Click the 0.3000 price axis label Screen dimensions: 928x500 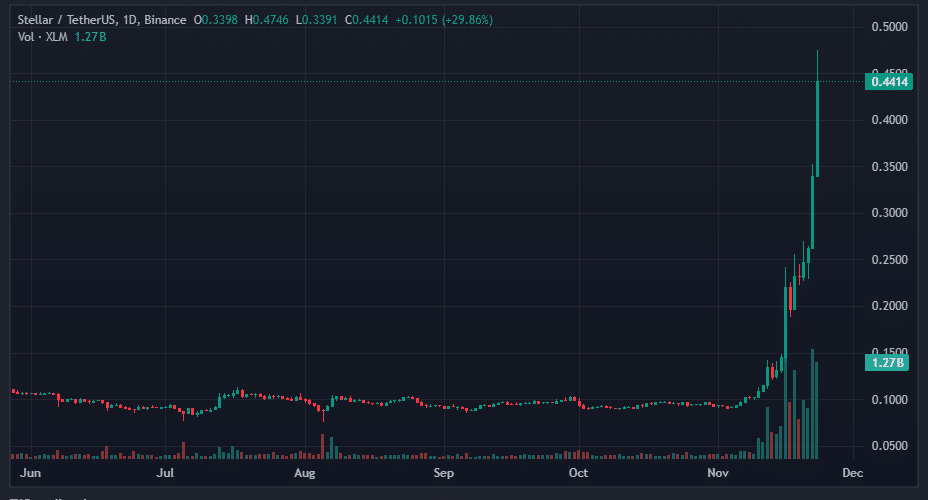tap(888, 213)
